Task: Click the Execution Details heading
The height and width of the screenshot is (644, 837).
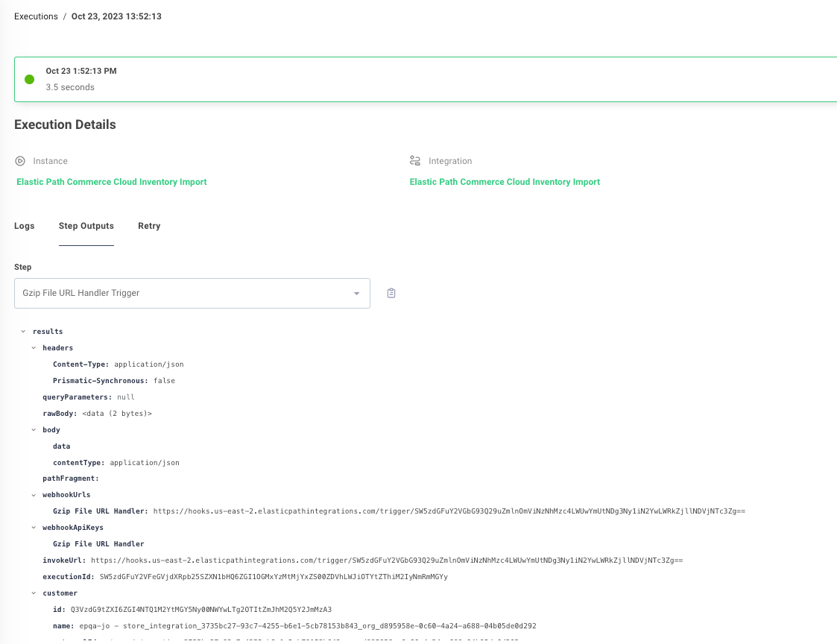Action: [x=65, y=125]
